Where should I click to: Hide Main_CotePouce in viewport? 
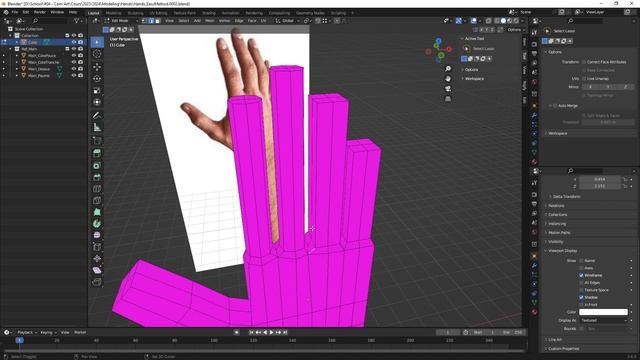pyautogui.click(x=74, y=56)
